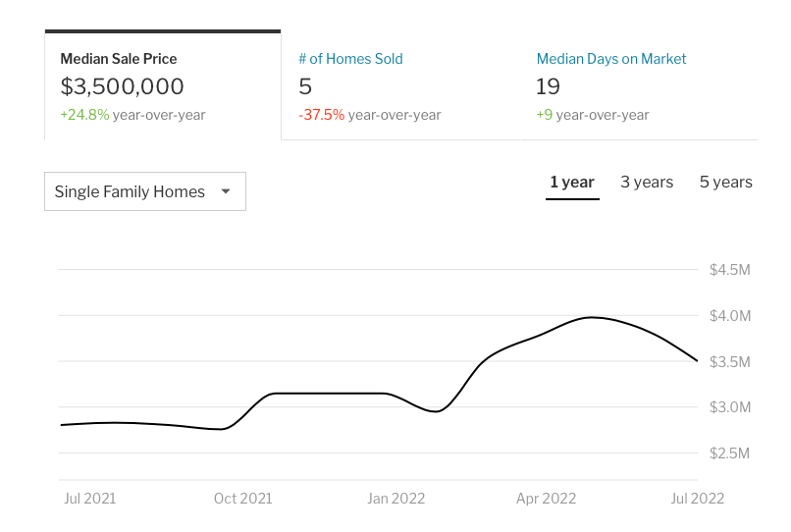The image size is (791, 532).
Task: Show the 5 years price history
Action: (725, 183)
